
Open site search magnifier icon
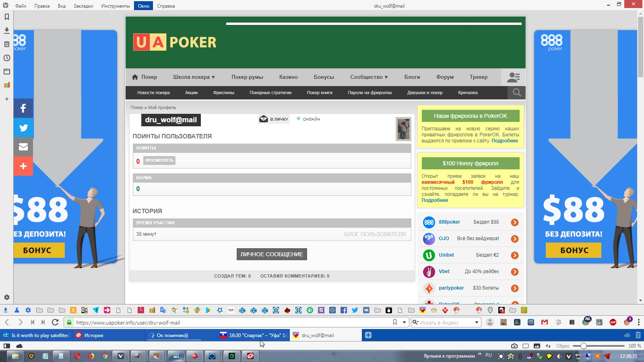[517, 93]
